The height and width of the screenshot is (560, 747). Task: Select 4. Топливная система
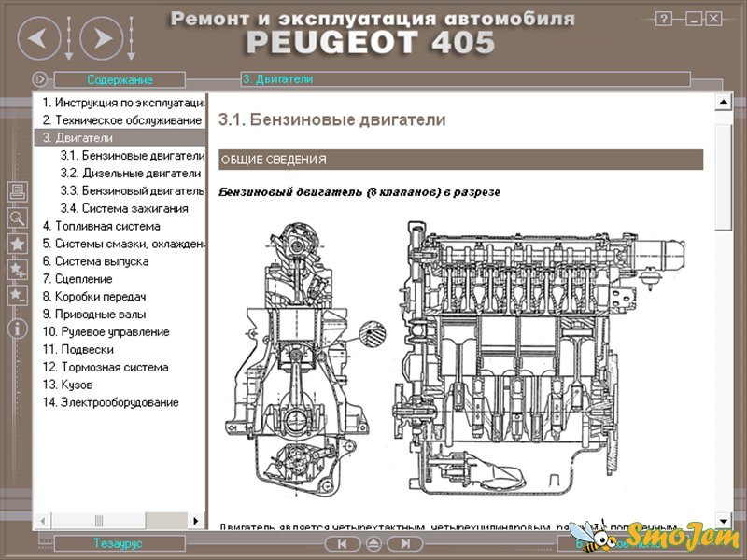[x=101, y=226]
